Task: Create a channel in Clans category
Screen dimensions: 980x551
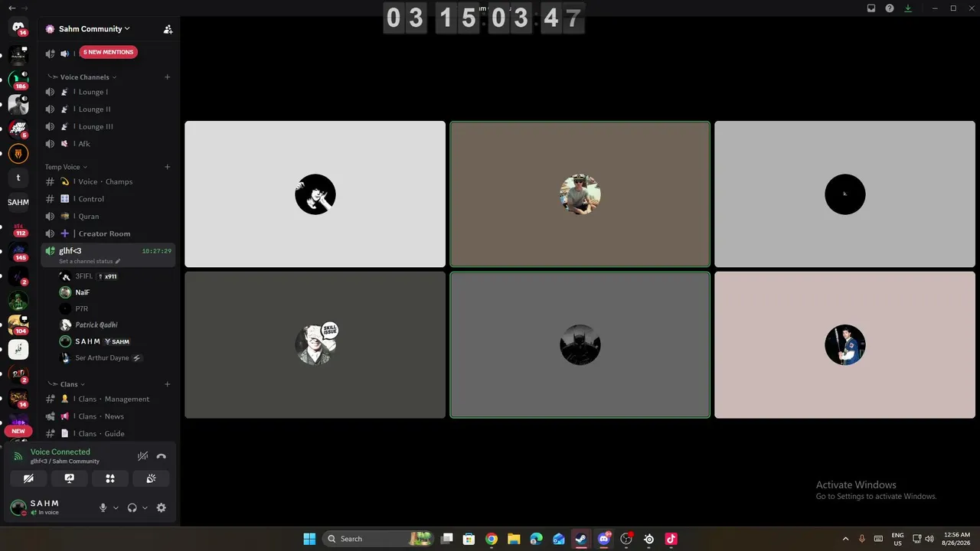Action: (167, 384)
